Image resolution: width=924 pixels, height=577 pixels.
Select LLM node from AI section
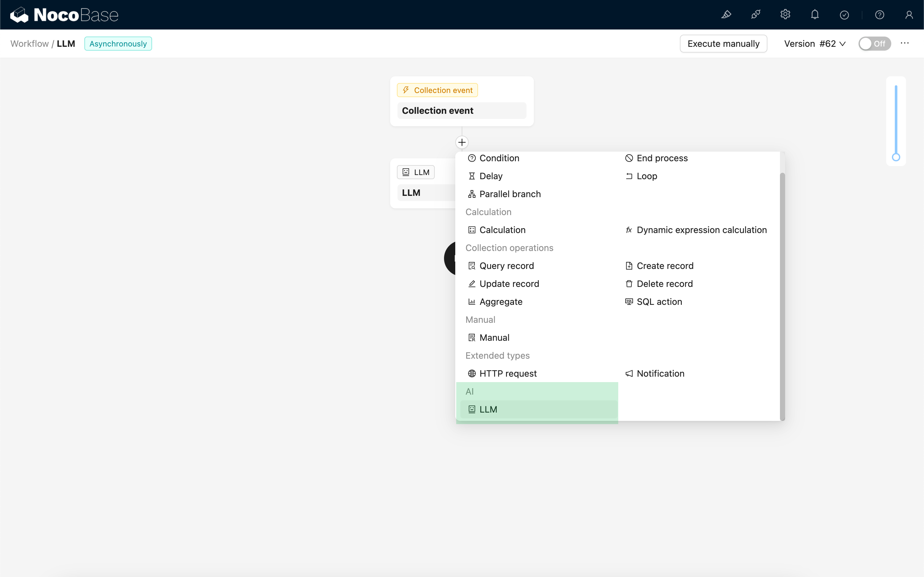[x=488, y=409]
